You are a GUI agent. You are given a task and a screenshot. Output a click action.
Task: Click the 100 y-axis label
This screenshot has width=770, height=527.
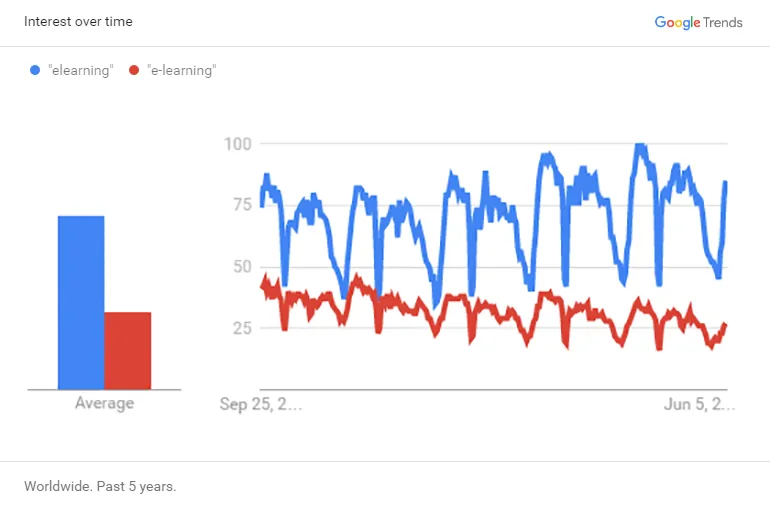(237, 144)
